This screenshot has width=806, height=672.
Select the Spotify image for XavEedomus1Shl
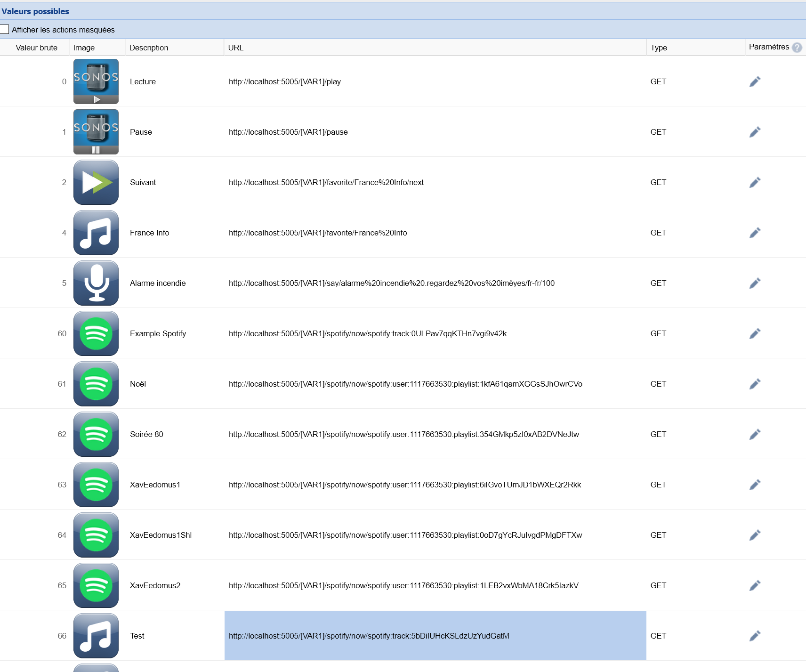click(96, 535)
